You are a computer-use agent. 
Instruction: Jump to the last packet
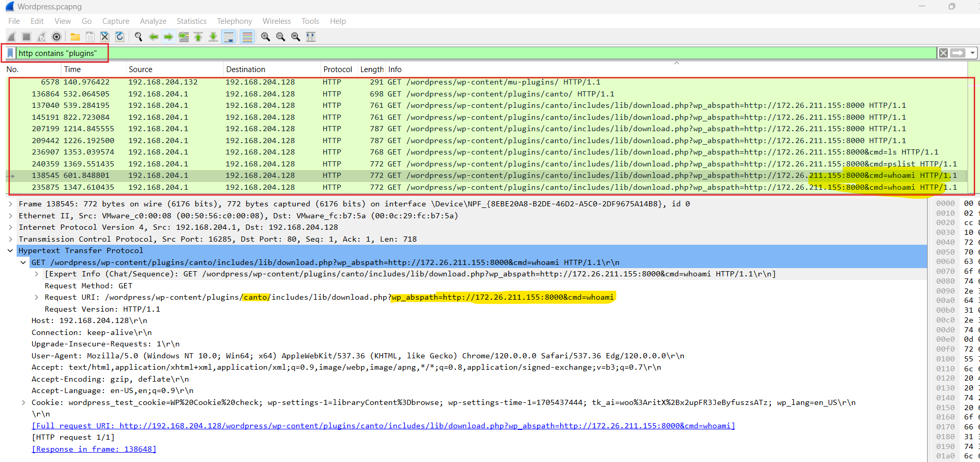(213, 37)
